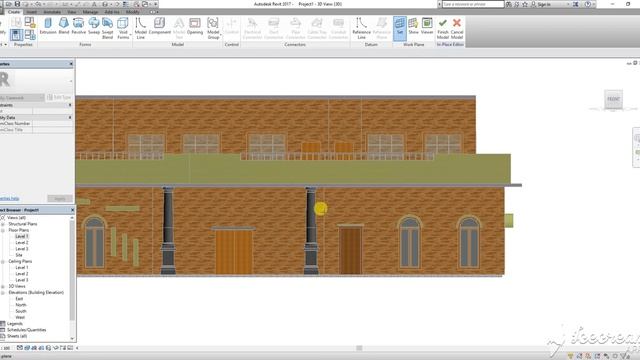Screen dimensions: 640x360
Task: Open the Add-Ins ribbon tab
Action: [112, 12]
